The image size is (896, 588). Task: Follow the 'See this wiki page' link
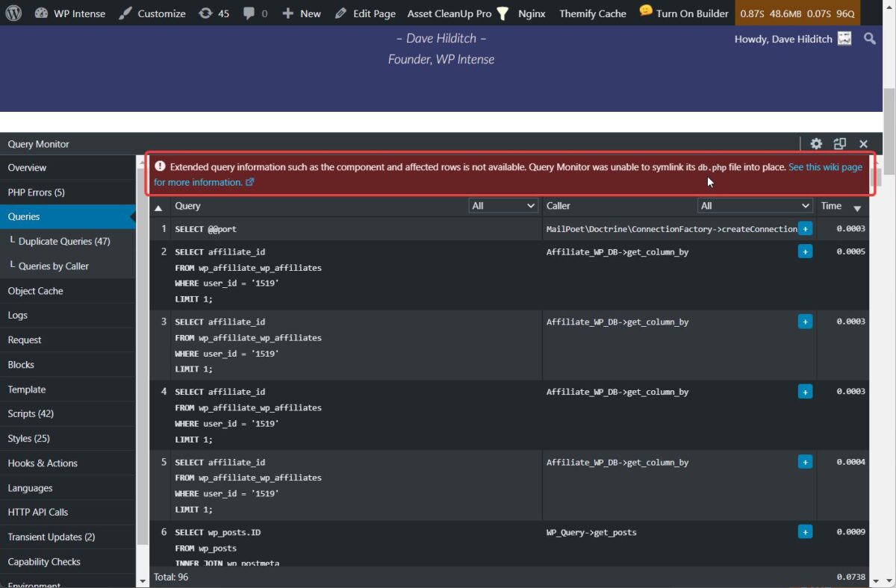(x=825, y=167)
